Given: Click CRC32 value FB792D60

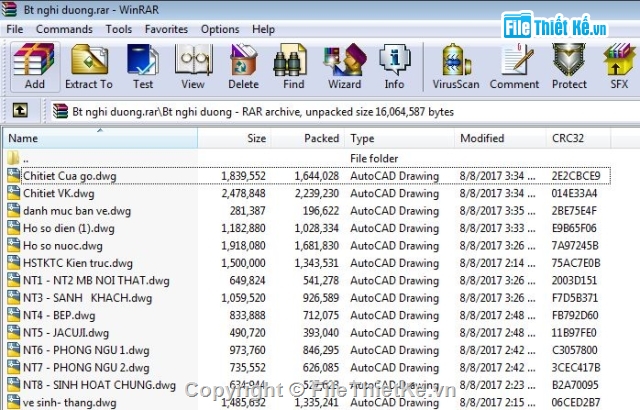Looking at the screenshot, I should point(575,316).
